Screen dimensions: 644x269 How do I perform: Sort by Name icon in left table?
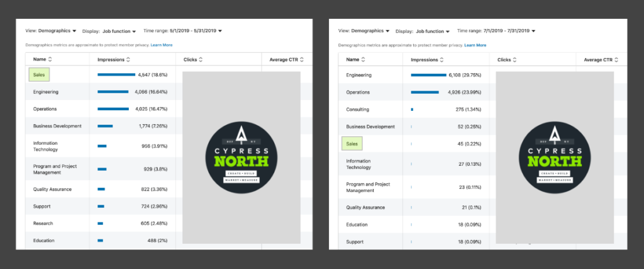pos(50,59)
